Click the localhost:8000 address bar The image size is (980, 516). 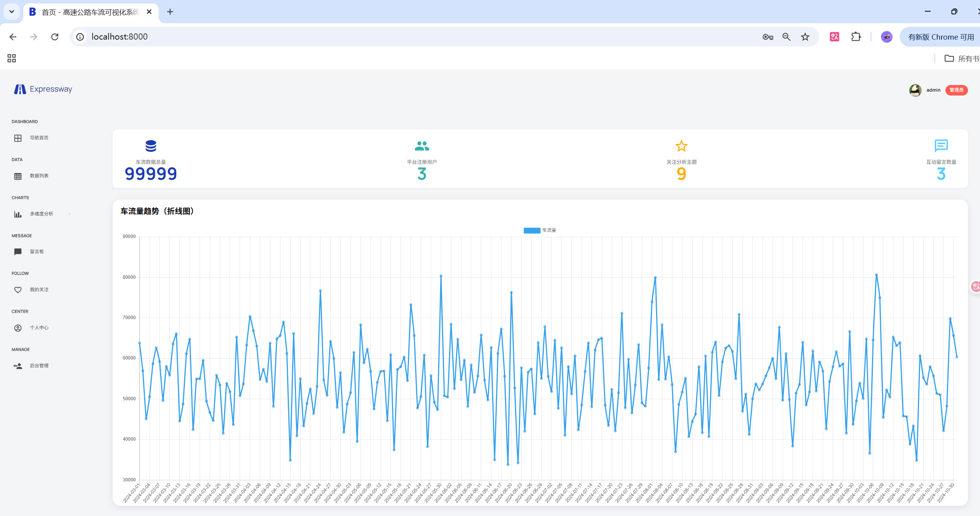click(x=388, y=37)
